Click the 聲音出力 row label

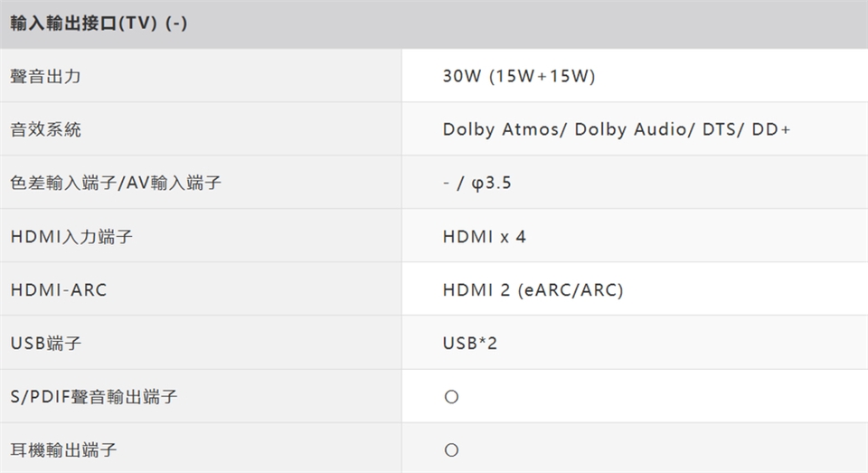[45, 76]
